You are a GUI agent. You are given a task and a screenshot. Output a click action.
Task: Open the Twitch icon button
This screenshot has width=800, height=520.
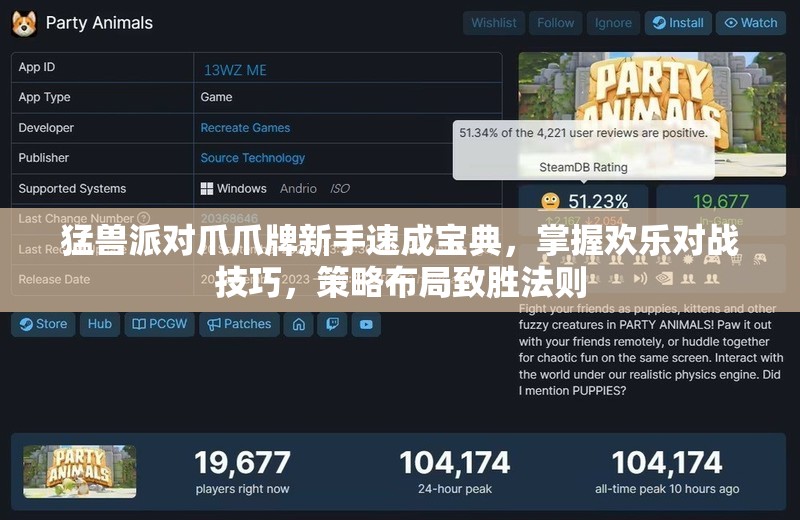(332, 324)
